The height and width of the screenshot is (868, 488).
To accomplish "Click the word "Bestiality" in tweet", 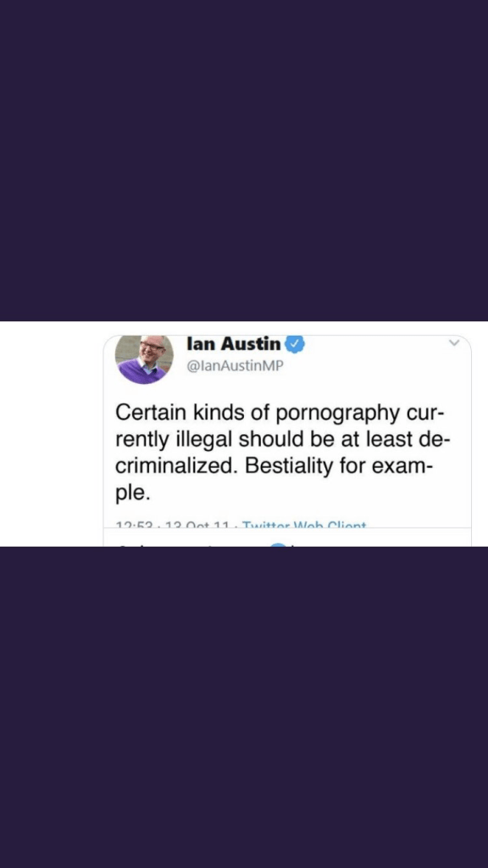I will [290, 465].
